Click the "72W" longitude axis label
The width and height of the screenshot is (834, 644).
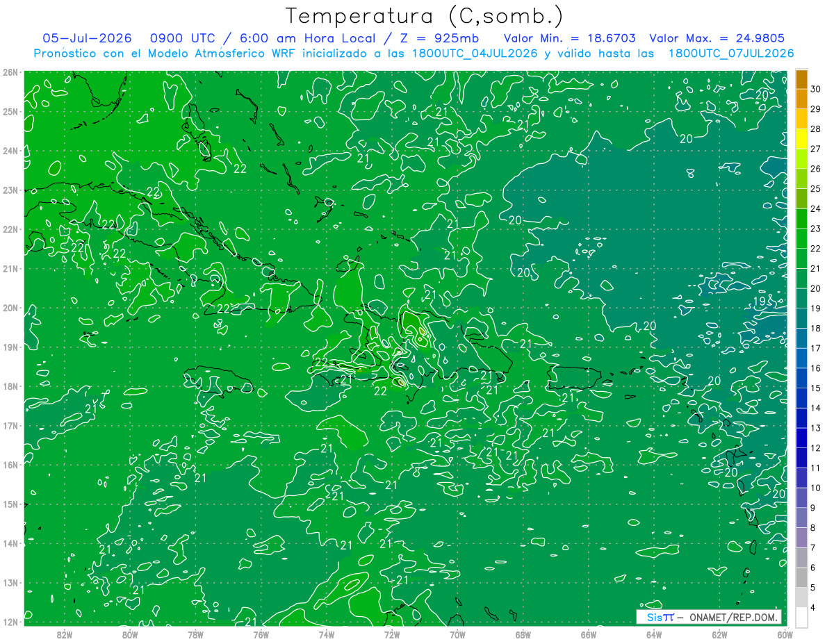[x=392, y=634]
